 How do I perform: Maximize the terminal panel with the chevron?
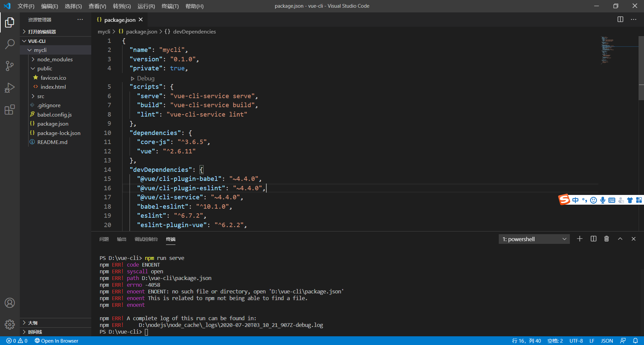(x=620, y=239)
